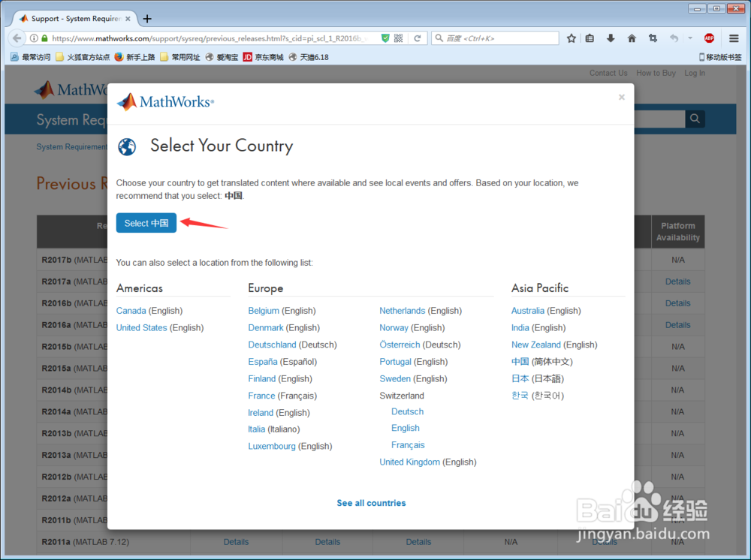The height and width of the screenshot is (560, 751).
Task: Open the QR code icon in address bar
Action: pyautogui.click(x=399, y=38)
